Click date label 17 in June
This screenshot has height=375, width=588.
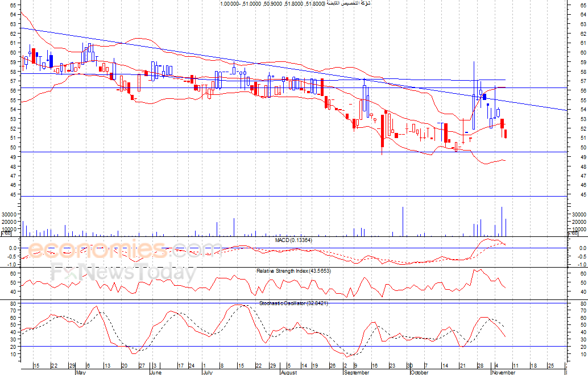[x=181, y=366]
